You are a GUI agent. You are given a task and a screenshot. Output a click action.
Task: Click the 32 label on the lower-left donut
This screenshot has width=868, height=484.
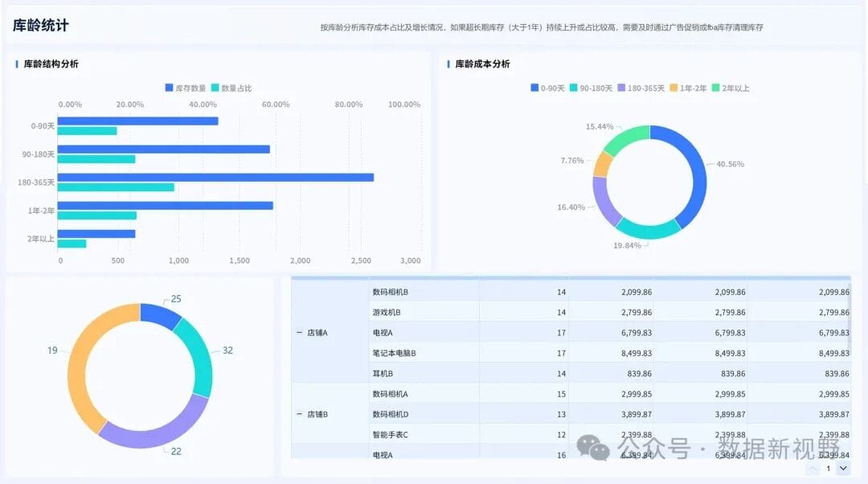[227, 351]
